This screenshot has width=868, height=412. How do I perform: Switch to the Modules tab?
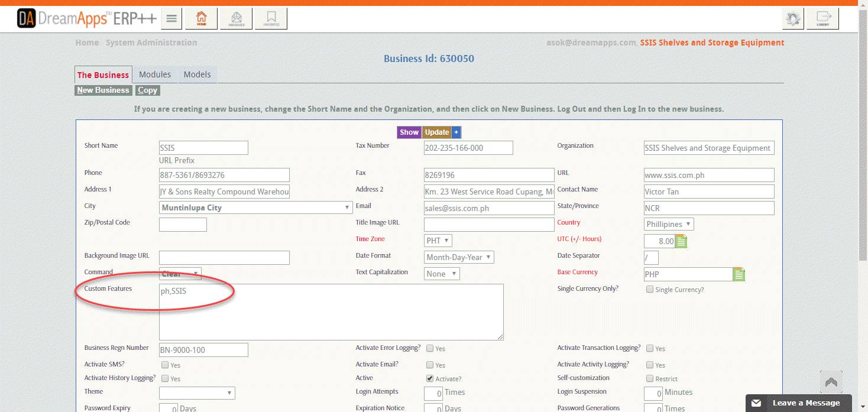tap(155, 74)
